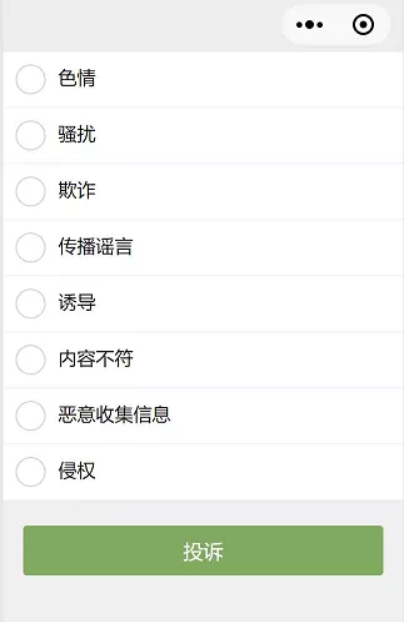This screenshot has width=404, height=622.
Task: Select the 诱导 radio button
Action: pos(31,303)
